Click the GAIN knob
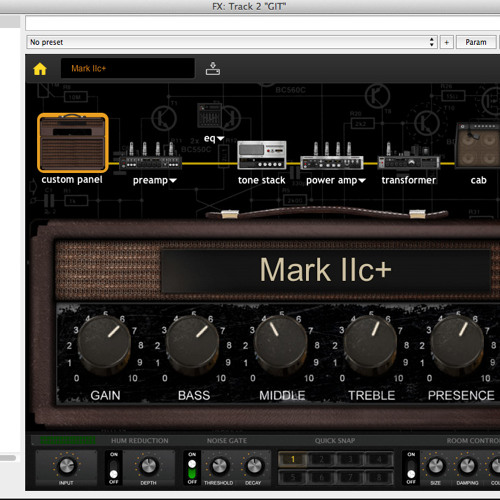This screenshot has height=500, width=500. (x=104, y=344)
